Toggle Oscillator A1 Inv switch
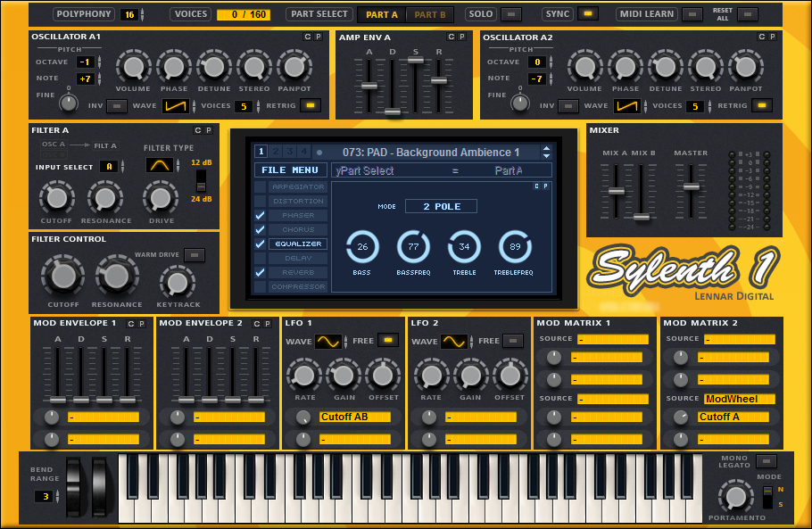The height and width of the screenshot is (529, 812). point(117,106)
